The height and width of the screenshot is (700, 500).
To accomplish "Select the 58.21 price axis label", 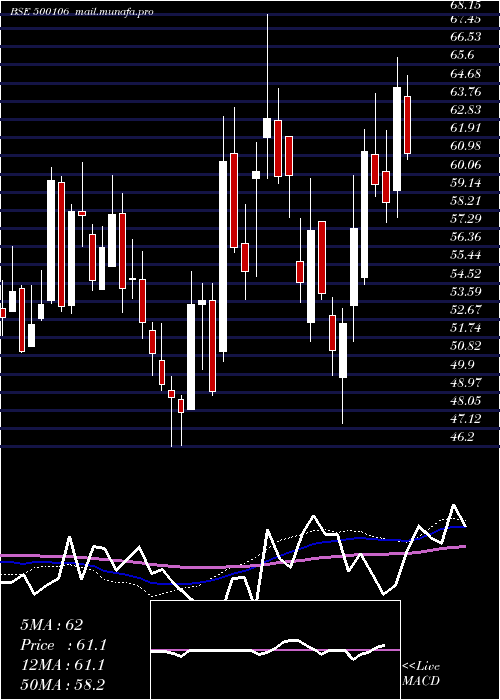I will (466, 200).
